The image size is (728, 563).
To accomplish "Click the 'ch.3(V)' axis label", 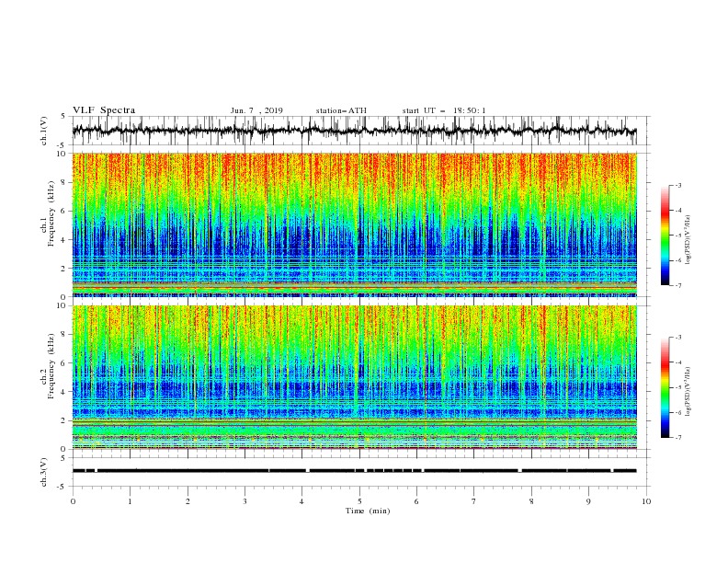I will tap(44, 472).
